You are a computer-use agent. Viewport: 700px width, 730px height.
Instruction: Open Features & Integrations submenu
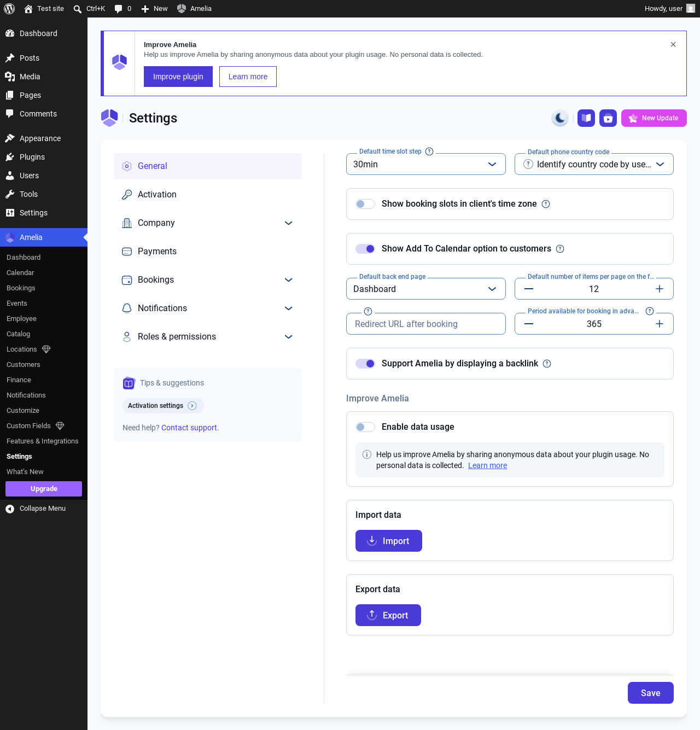[43, 441]
